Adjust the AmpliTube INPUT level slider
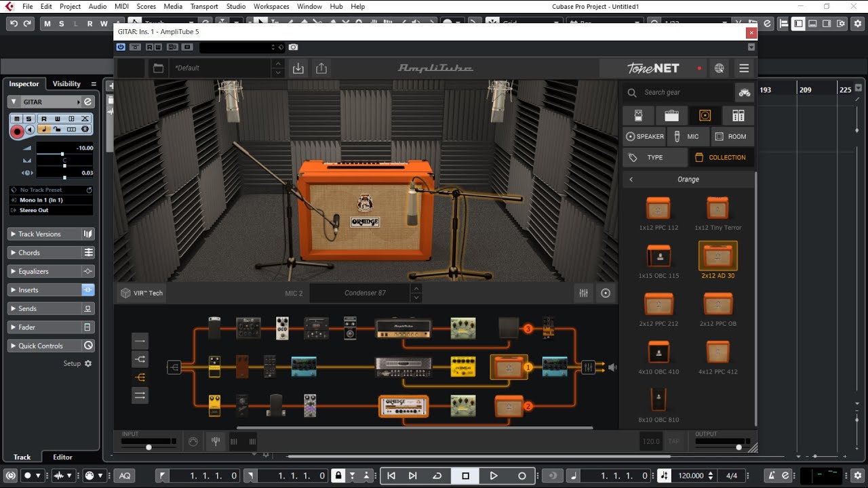Image resolution: width=868 pixels, height=488 pixels. coord(149,447)
